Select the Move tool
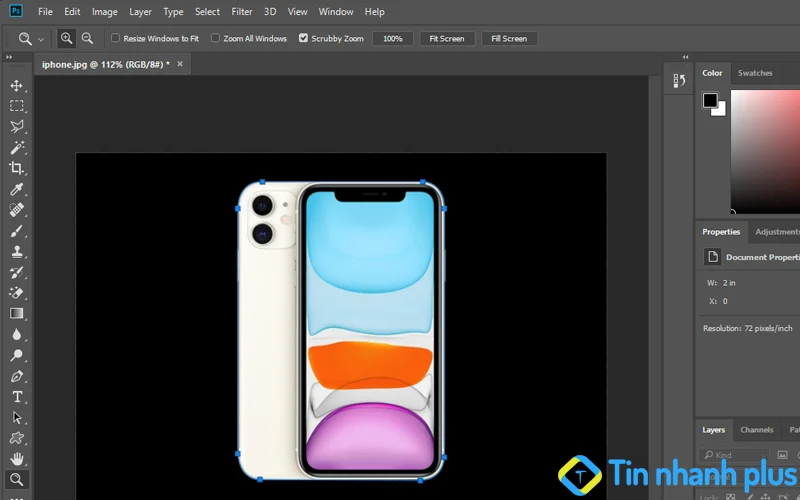Screen dimensions: 800x500 (x=17, y=85)
